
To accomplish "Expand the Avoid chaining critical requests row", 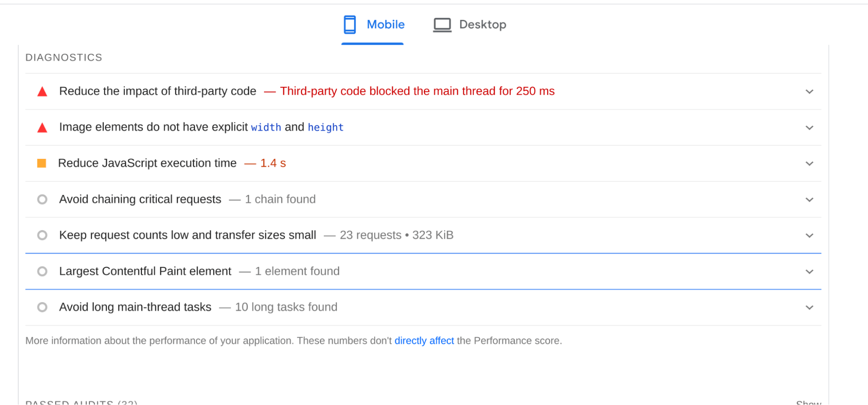I will (x=809, y=200).
